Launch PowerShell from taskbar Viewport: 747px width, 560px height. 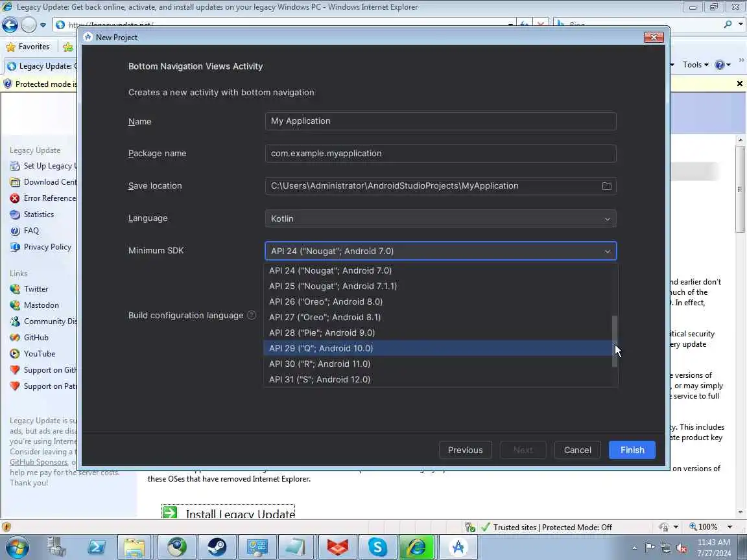[x=96, y=547]
